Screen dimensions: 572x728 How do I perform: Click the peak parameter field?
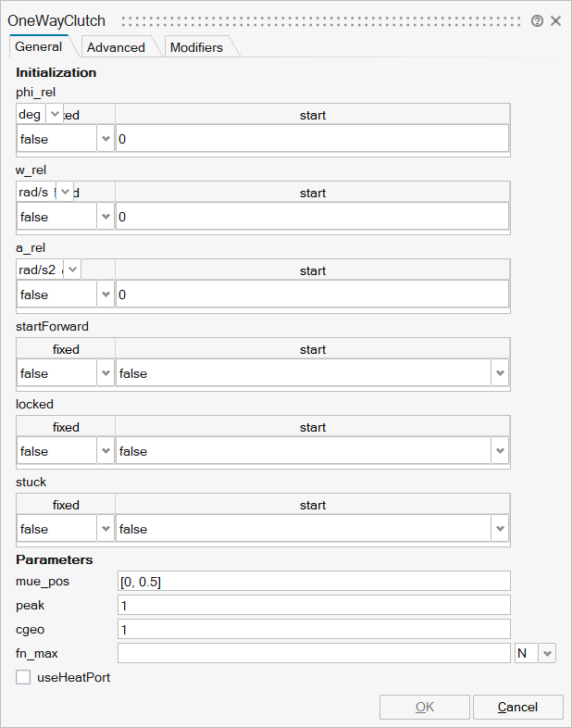pos(314,605)
